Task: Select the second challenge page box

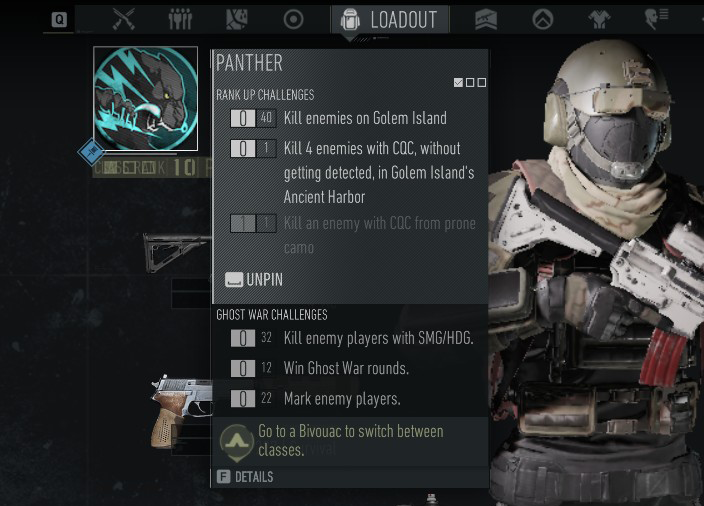Action: click(x=470, y=83)
